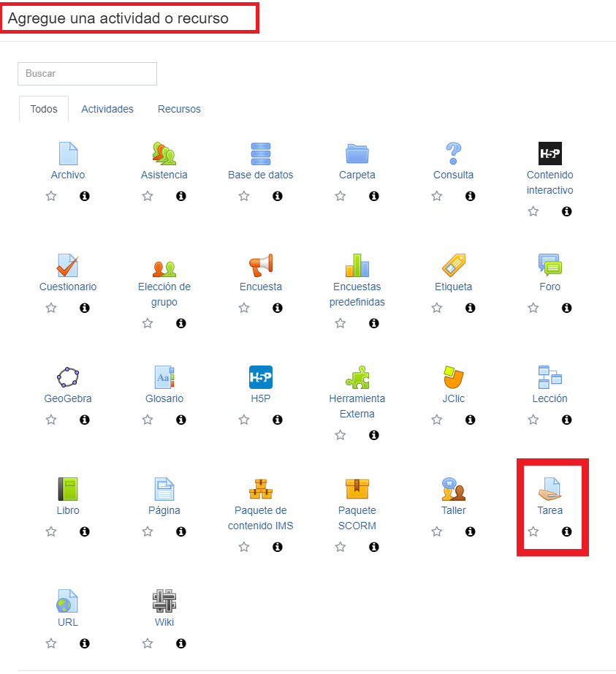Open the Tarea text link
The image size is (616, 674).
(x=550, y=510)
